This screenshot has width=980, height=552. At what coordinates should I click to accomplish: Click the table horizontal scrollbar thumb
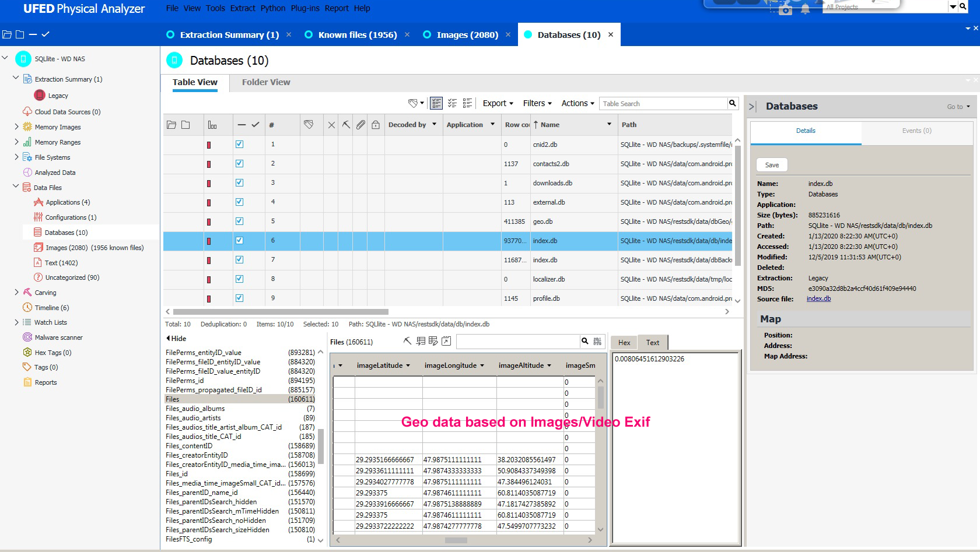tap(281, 311)
